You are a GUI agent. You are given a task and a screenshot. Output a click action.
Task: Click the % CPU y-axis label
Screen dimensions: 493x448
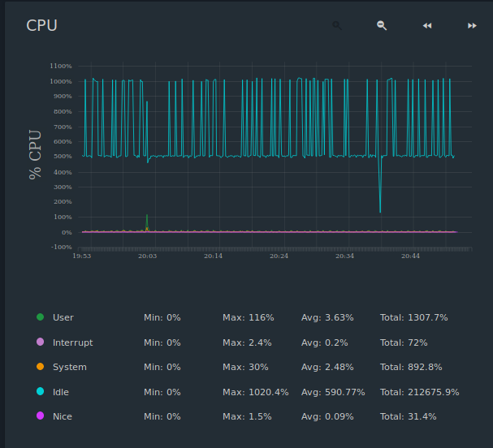pos(35,154)
